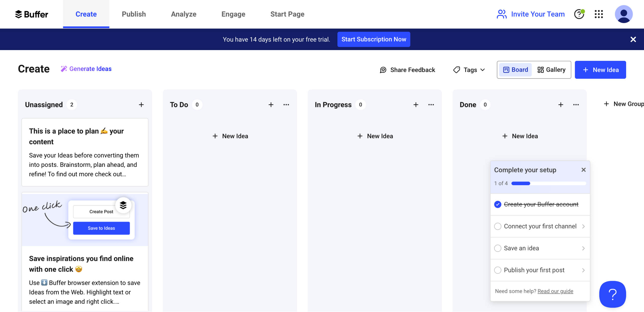Click Start Subscription Now button

click(x=374, y=39)
